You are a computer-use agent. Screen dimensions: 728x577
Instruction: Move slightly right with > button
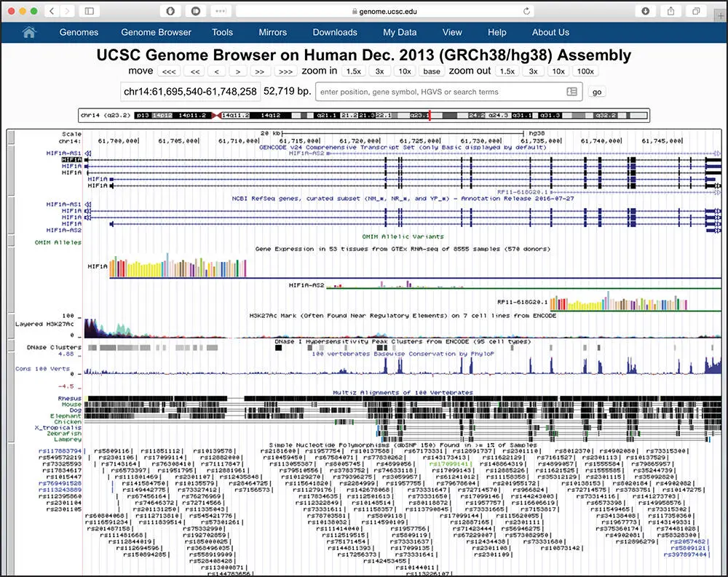[238, 71]
